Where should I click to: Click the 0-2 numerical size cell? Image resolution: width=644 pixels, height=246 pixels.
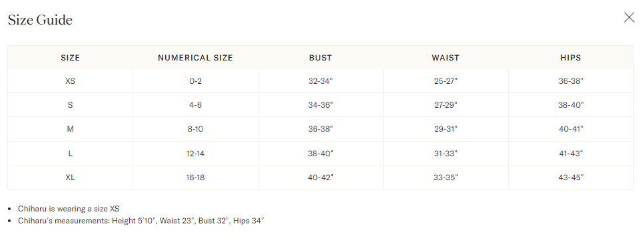[196, 81]
